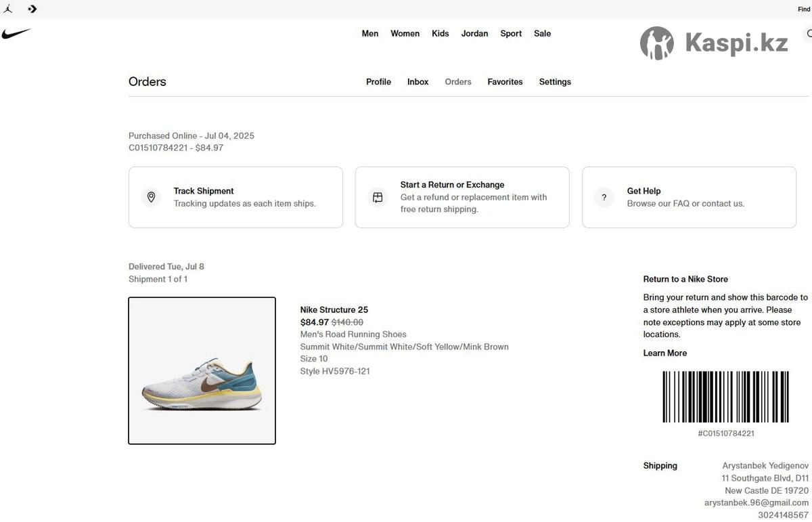Click email arystanbek.96@gmail.com
The image size is (812, 522).
757,502
